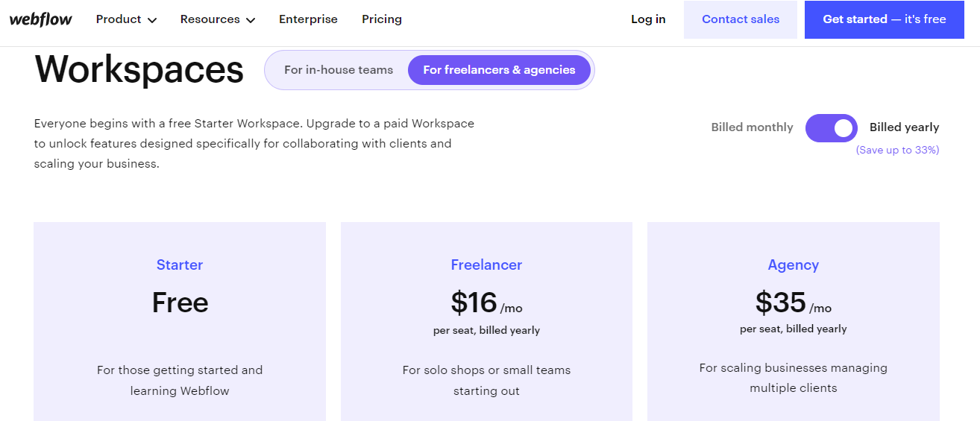Open the Resources dropdown menu
The width and height of the screenshot is (980, 421).
point(217,19)
